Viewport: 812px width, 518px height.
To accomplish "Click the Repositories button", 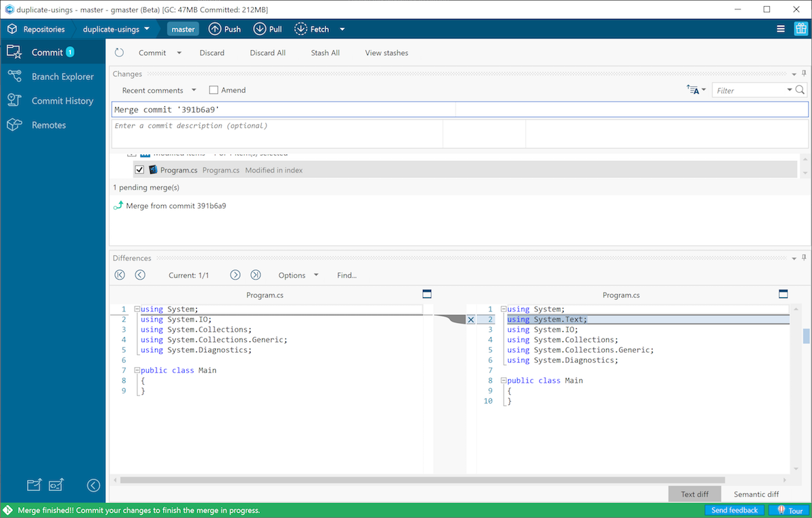I will tap(37, 29).
